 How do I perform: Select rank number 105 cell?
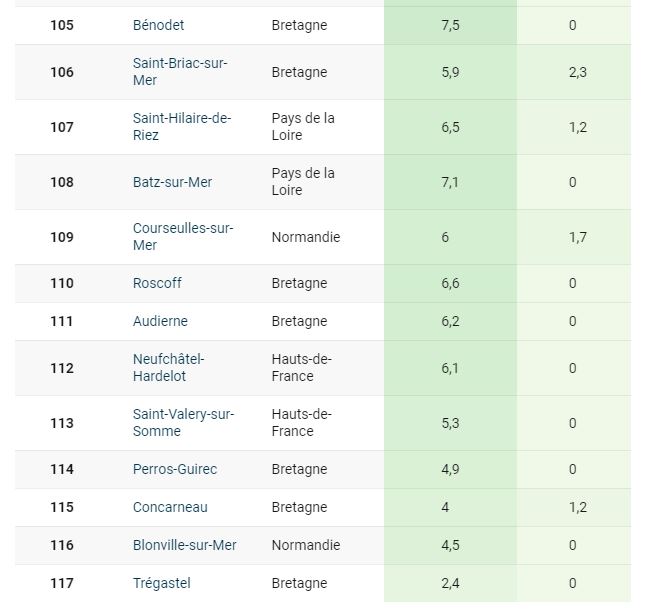pos(62,25)
